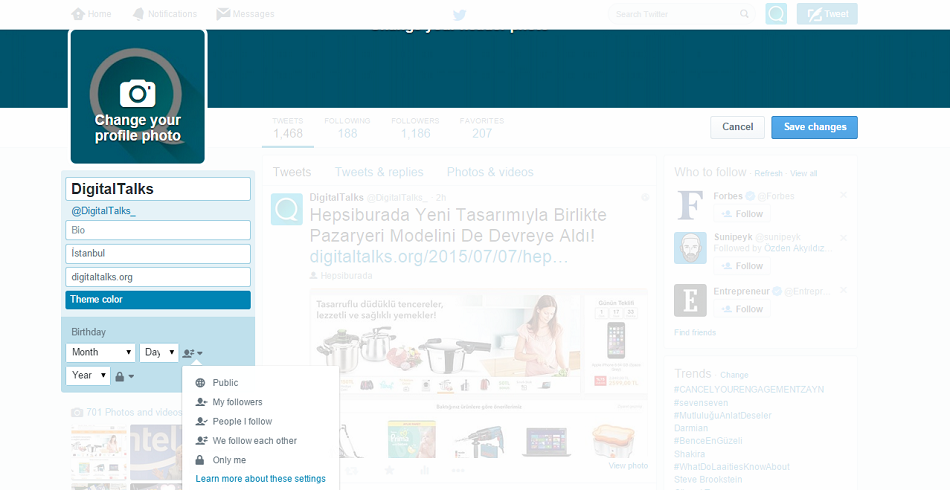Open the digitaltalks.org tweet link
The width and height of the screenshot is (950, 490).
click(439, 256)
